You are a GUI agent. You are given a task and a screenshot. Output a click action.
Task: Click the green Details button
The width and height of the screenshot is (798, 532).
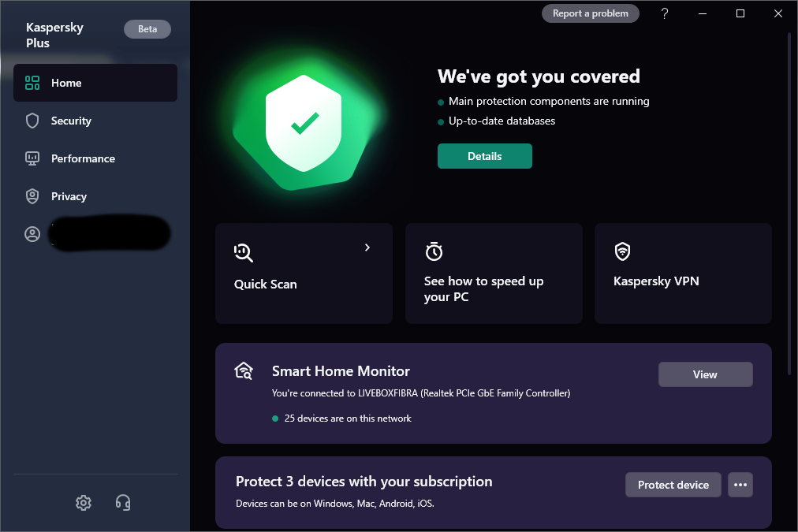(485, 156)
